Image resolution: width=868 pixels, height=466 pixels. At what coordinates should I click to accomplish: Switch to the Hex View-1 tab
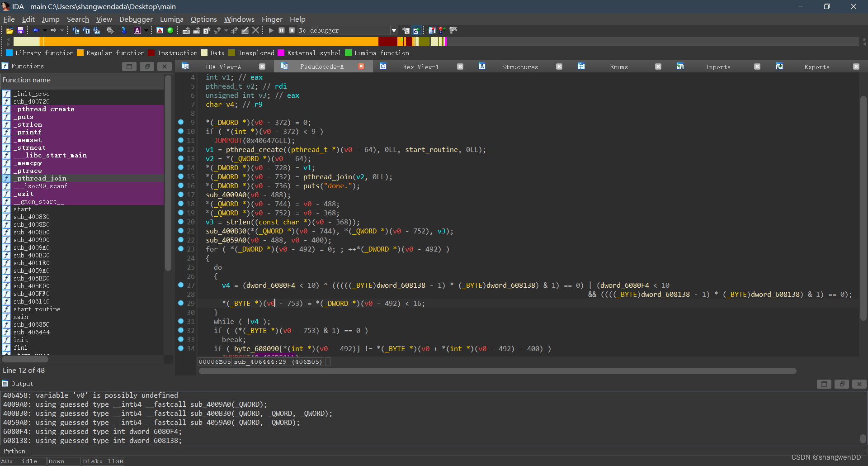pos(420,67)
